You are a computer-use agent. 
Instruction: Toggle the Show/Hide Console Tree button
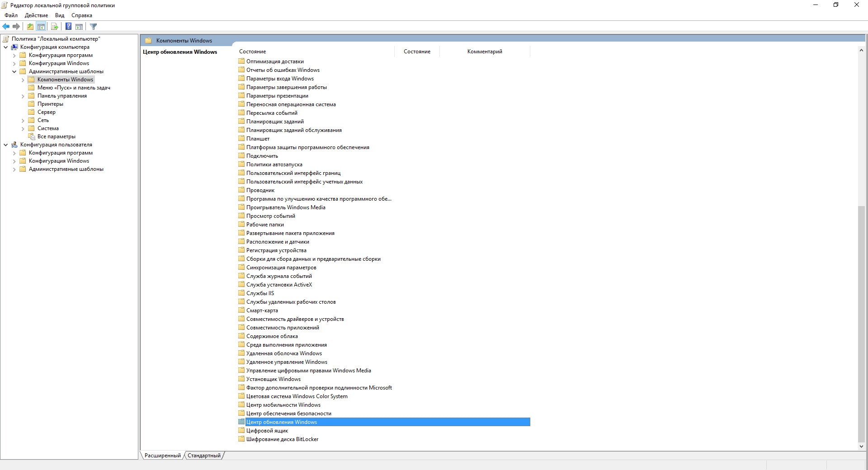41,27
